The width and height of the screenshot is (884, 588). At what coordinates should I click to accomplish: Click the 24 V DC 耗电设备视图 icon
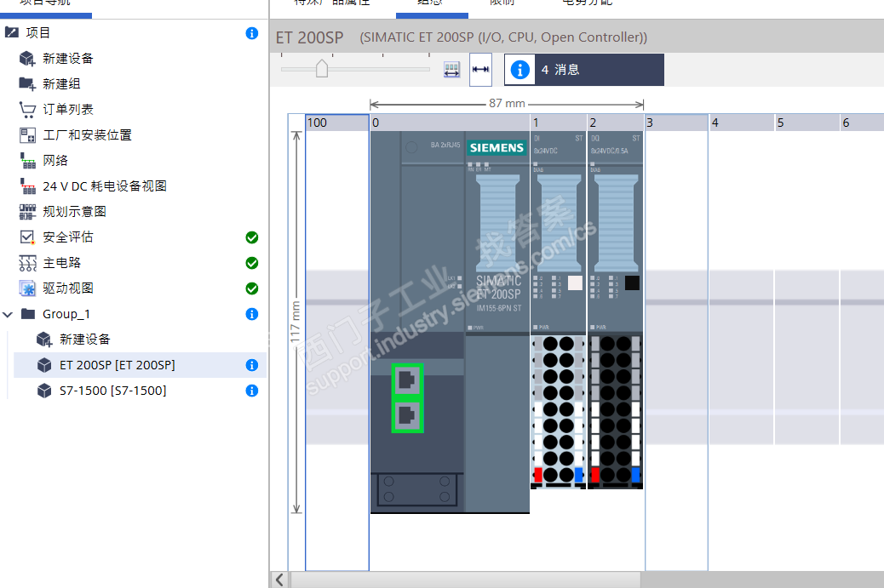coord(27,186)
